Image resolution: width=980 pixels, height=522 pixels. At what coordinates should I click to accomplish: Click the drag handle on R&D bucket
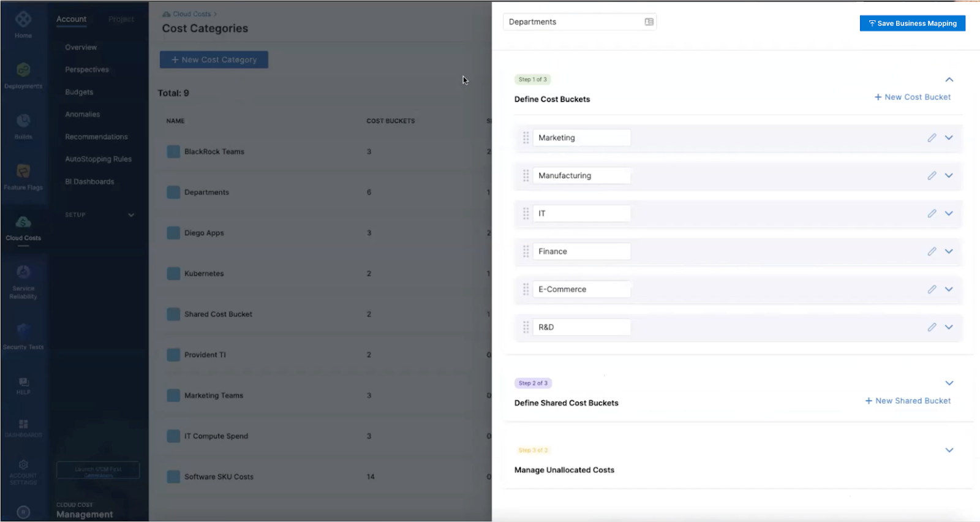click(526, 328)
